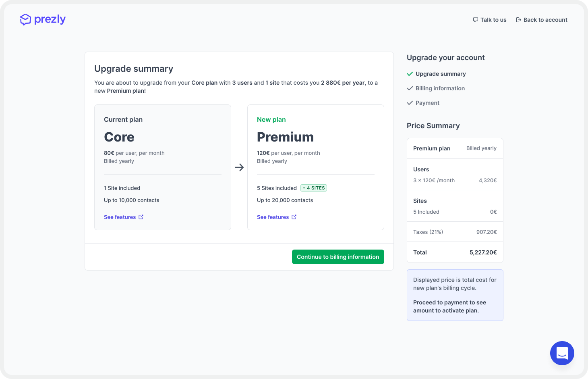588x379 pixels.
Task: Click the users cost 4,320€
Action: (x=488, y=180)
